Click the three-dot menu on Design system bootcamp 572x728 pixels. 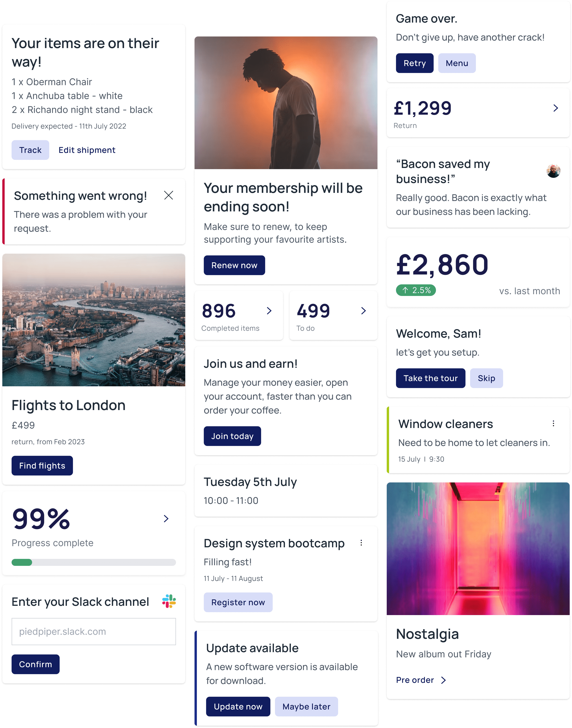click(x=362, y=542)
